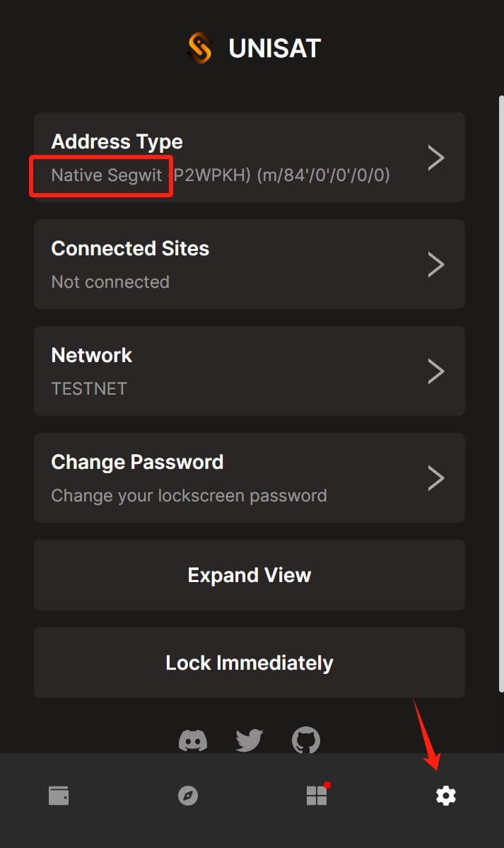Open the compass discover tab
The width and height of the screenshot is (504, 848).
click(187, 795)
